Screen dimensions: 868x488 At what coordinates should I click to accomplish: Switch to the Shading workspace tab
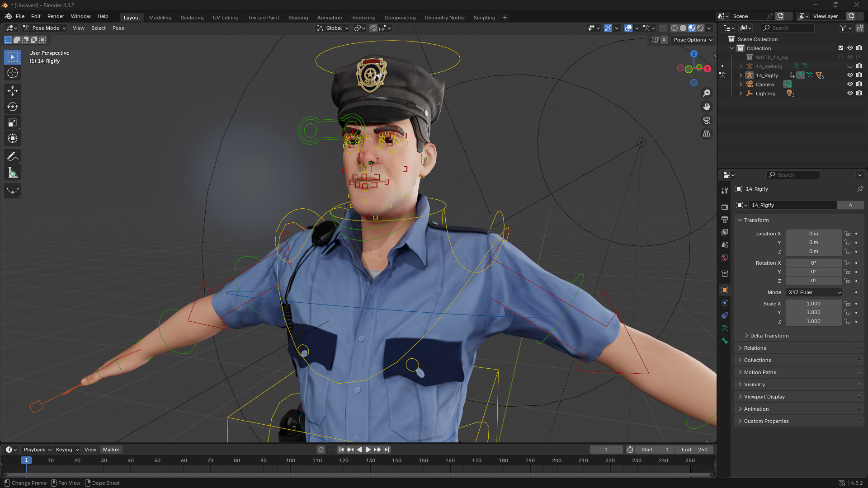coord(298,18)
